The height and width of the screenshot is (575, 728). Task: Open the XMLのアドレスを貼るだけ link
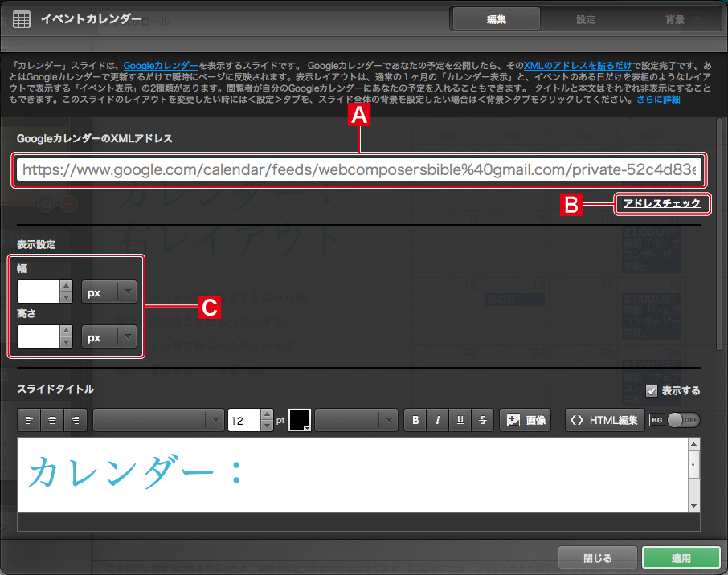click(578, 66)
